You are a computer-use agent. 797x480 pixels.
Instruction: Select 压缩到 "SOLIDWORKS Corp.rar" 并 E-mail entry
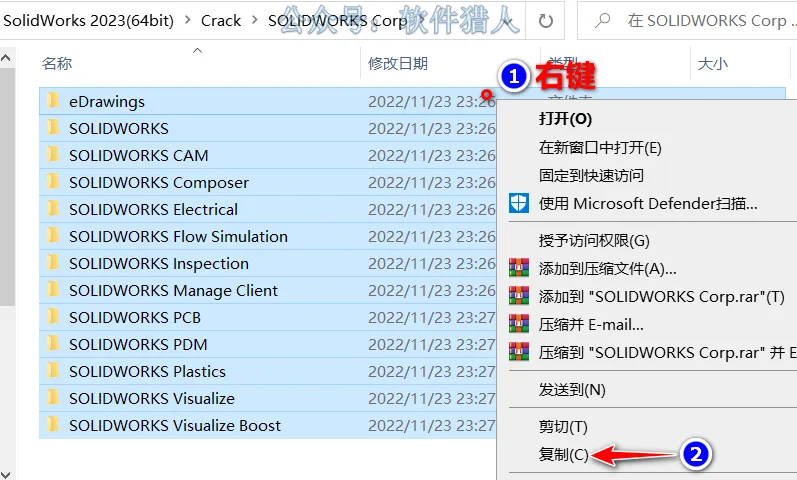(x=667, y=352)
